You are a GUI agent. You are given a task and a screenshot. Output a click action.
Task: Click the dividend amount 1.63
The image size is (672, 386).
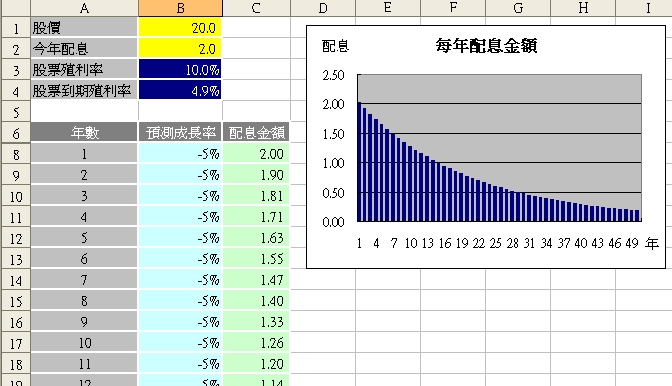tap(256, 238)
